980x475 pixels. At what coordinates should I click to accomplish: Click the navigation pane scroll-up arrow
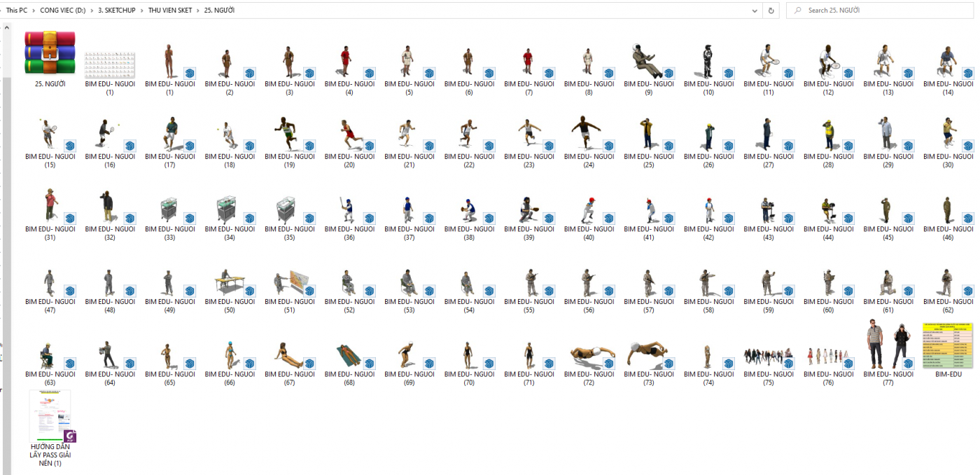pos(6,28)
